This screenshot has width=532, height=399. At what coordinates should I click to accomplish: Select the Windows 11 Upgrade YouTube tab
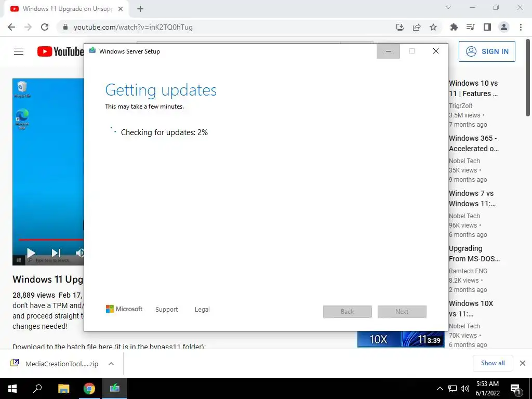[66, 9]
